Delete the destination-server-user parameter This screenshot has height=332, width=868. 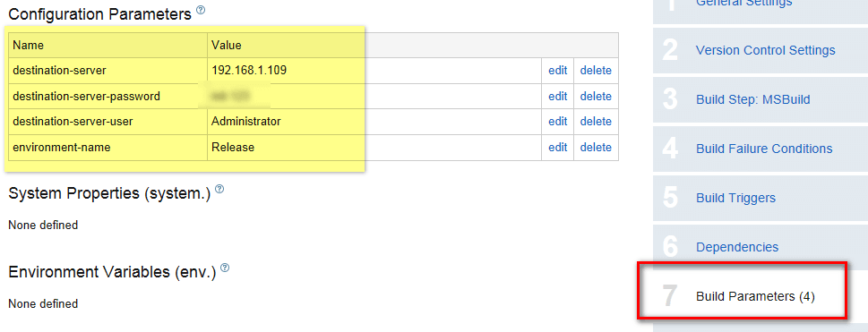(x=596, y=121)
